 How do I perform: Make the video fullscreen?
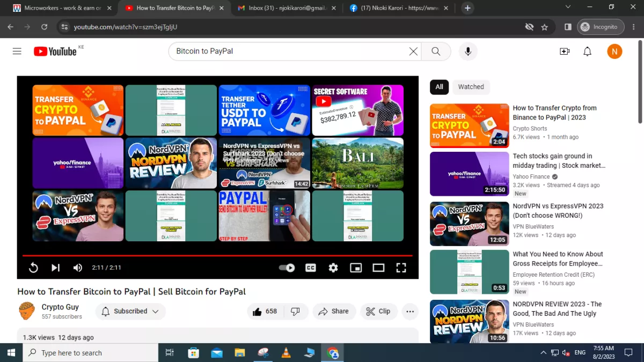point(401,267)
